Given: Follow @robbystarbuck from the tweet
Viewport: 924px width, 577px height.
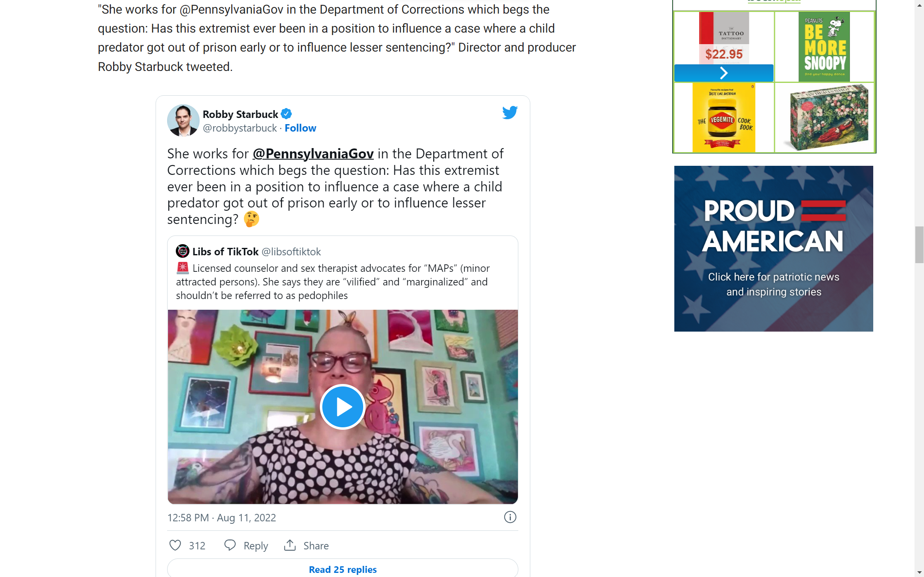Looking at the screenshot, I should pyautogui.click(x=300, y=128).
